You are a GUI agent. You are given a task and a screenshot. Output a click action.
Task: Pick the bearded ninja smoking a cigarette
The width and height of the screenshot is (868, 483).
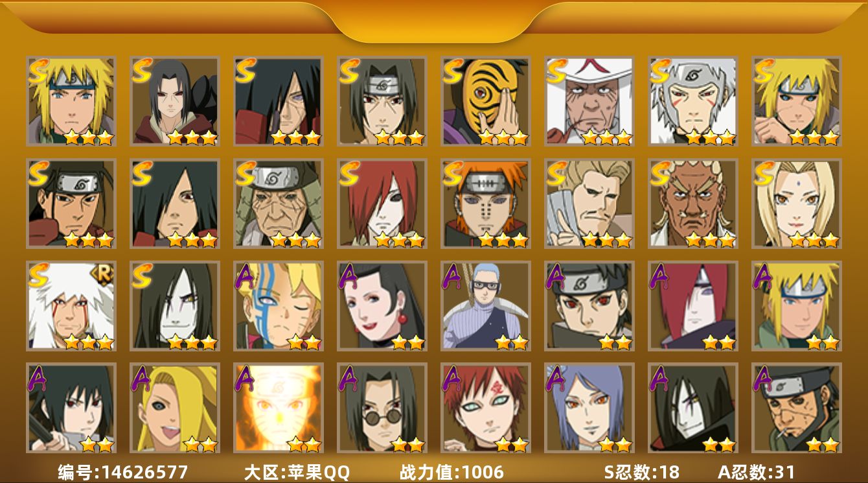point(797,408)
